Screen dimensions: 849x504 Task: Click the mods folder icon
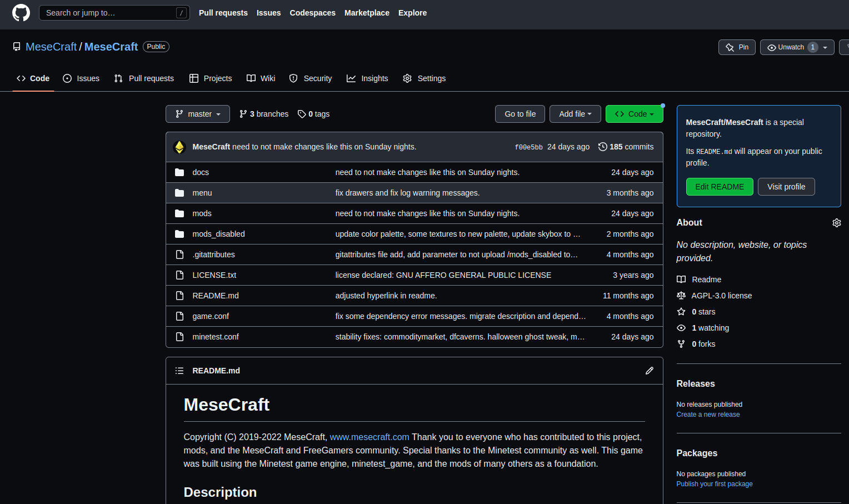(x=179, y=213)
